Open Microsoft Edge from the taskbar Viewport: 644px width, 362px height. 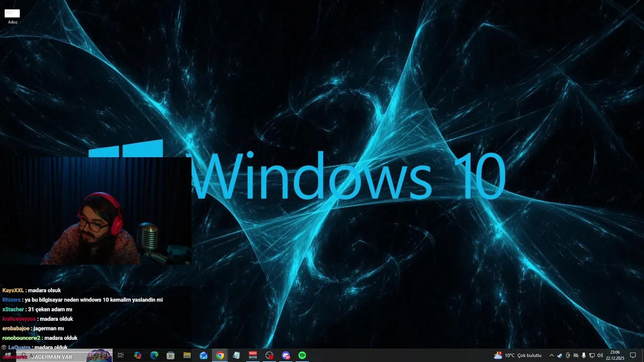click(x=154, y=355)
